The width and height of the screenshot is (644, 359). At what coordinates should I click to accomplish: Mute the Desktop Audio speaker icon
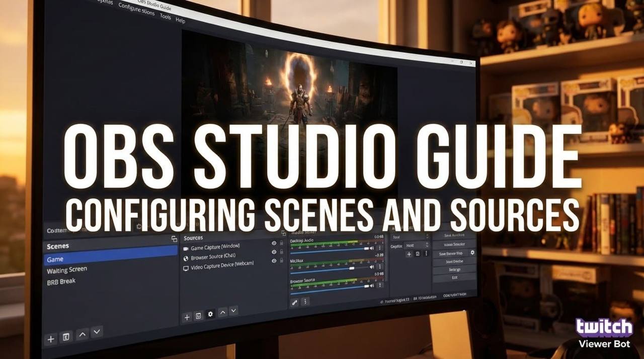pos(372,248)
